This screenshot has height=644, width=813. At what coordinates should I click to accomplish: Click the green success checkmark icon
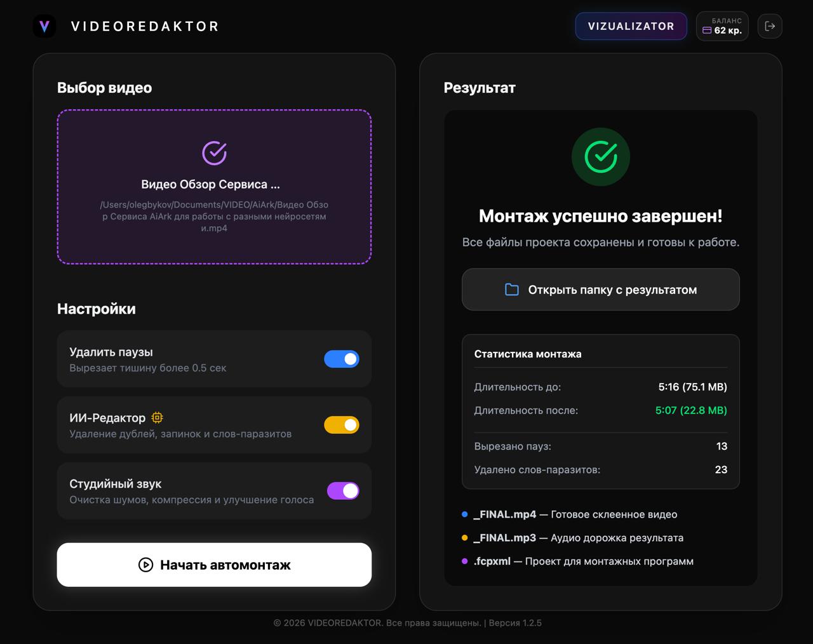601,157
